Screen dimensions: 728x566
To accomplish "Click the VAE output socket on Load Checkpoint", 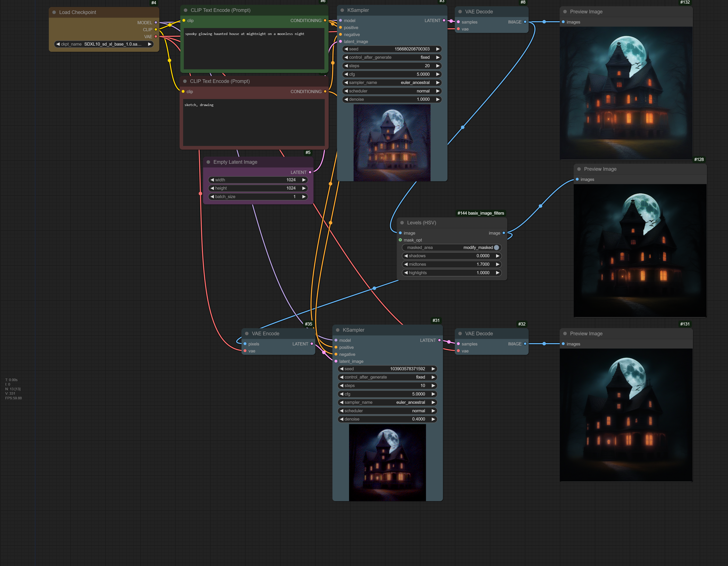I will [x=156, y=37].
